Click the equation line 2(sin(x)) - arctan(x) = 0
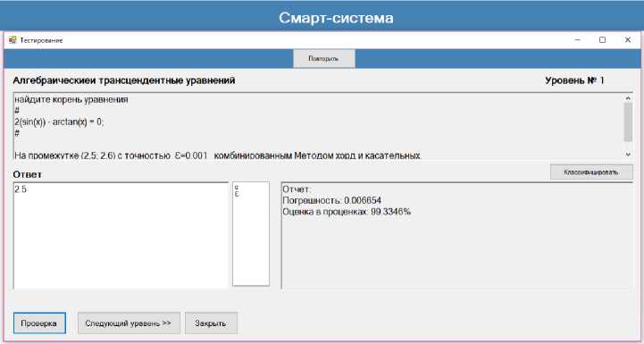Viewport: 644px width, 344px height. point(59,122)
